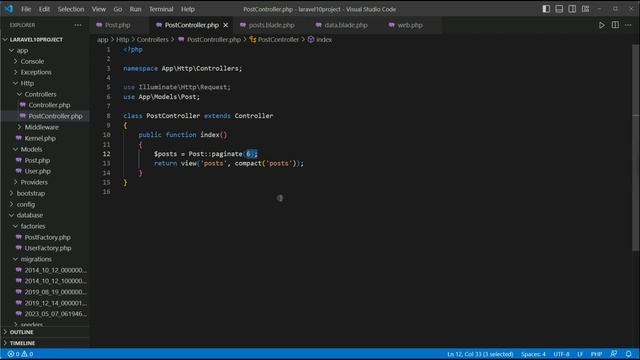
Task: Click the Controllers breadcrumb segment
Action: (152, 40)
